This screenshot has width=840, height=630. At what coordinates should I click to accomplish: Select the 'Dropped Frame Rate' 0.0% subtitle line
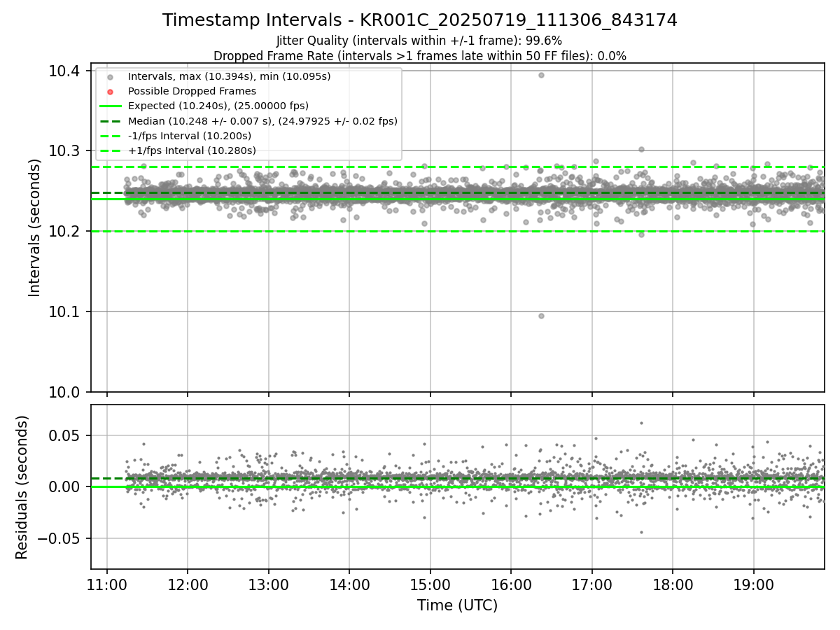click(420, 55)
